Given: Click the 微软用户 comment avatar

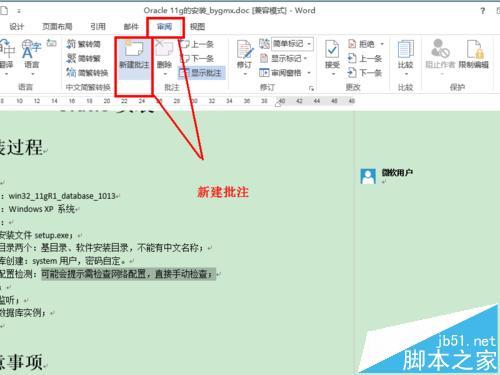Looking at the screenshot, I should (368, 176).
